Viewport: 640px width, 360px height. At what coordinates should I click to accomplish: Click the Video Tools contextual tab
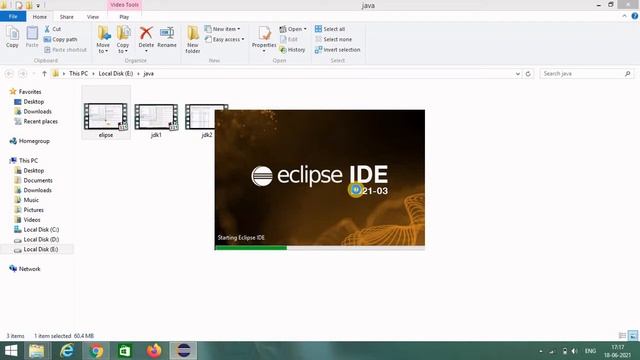124,5
